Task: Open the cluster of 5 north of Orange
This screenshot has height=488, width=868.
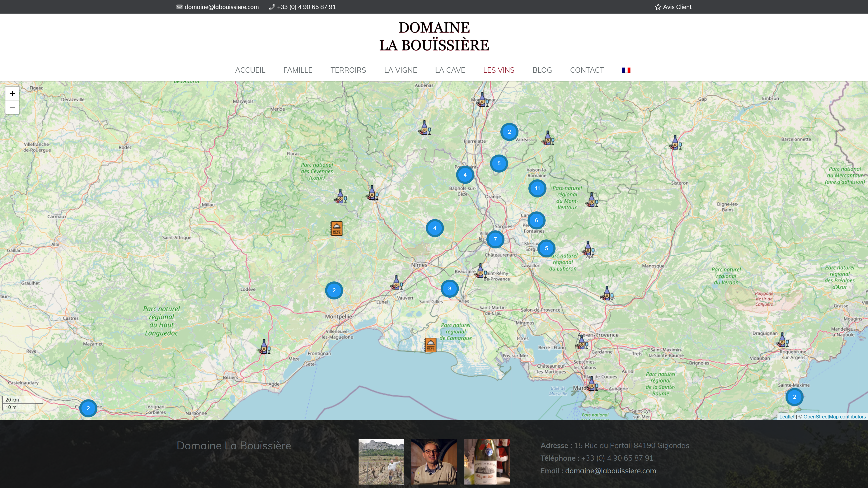Action: click(499, 163)
